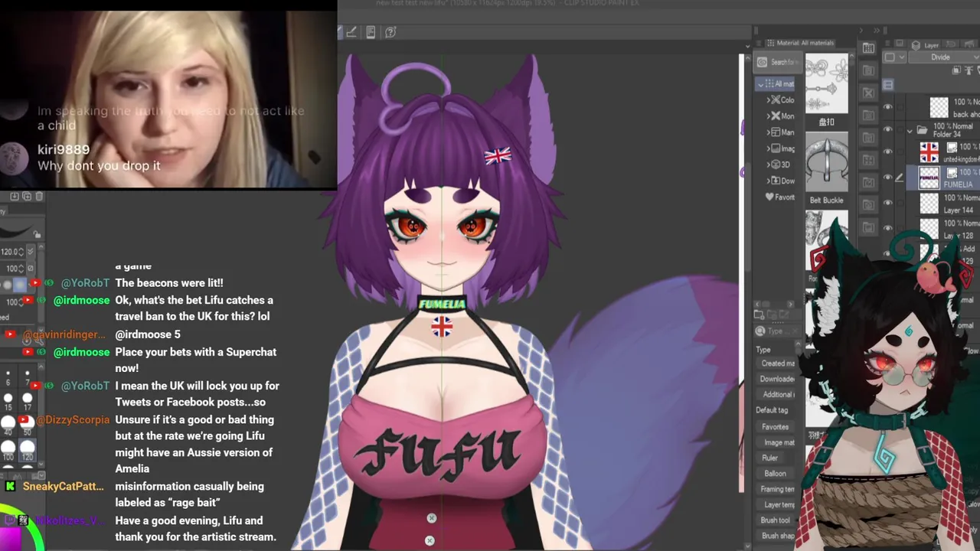Click the delete sub tool trash icon

[x=39, y=197]
